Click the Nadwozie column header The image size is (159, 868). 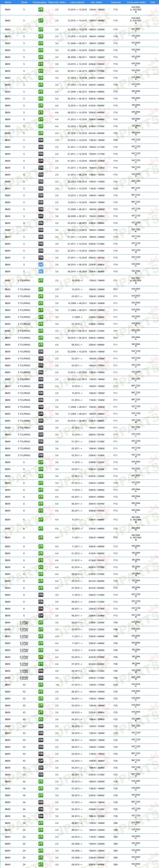[115, 2]
